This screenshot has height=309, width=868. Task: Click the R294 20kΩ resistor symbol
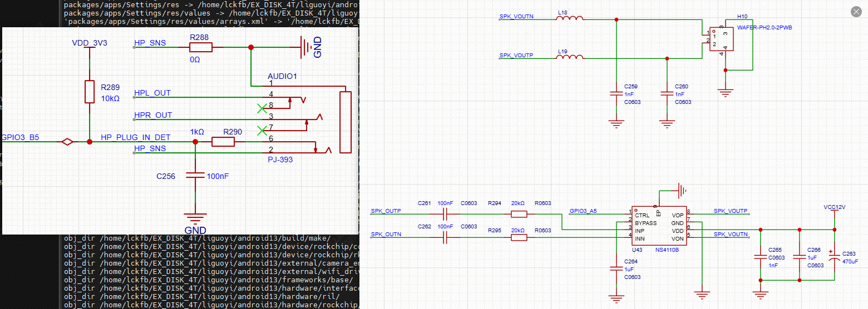519,214
